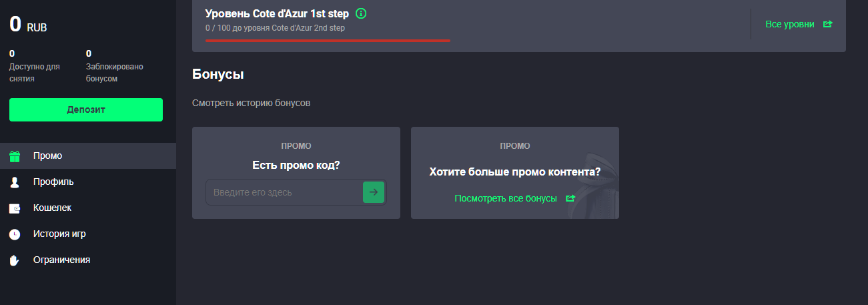
Task: Open the Кошелек menu item
Action: click(52, 208)
